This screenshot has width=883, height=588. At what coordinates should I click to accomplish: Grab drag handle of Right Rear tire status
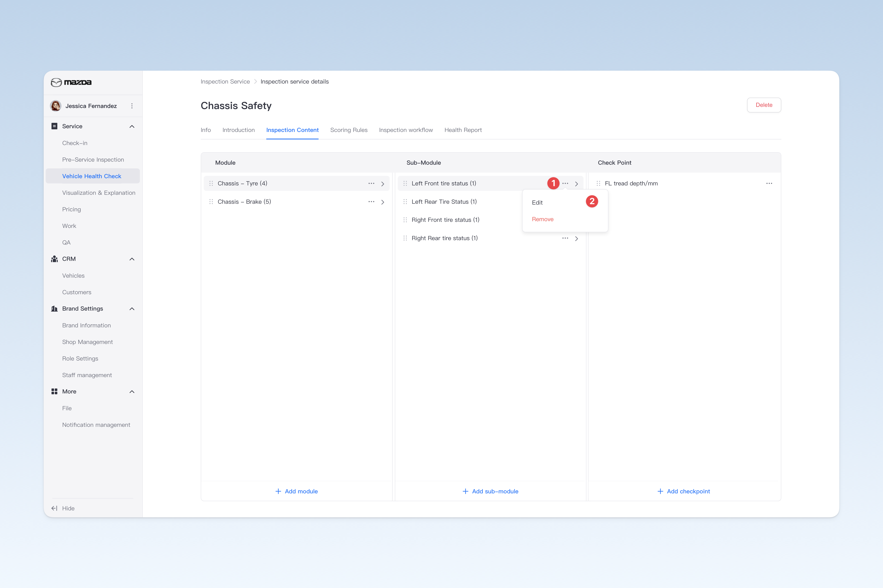click(405, 238)
